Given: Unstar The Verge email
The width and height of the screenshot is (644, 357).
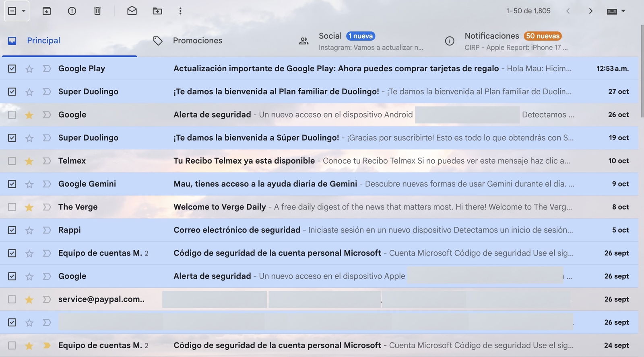Looking at the screenshot, I should (x=29, y=207).
